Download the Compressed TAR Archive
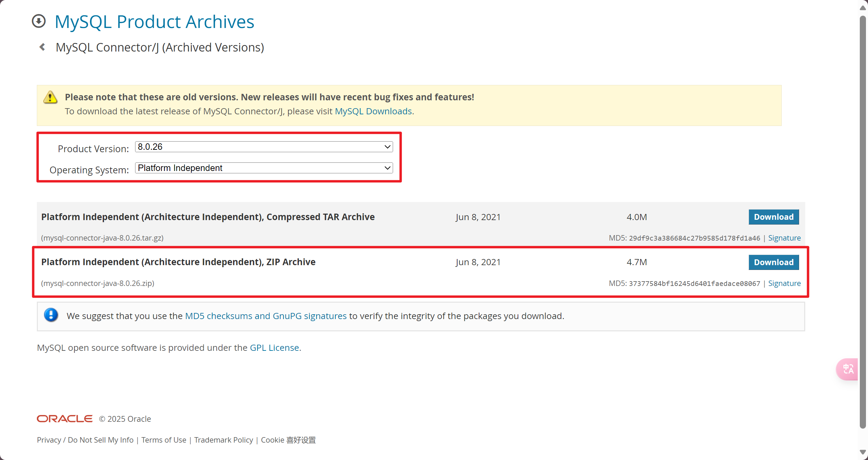 (774, 217)
